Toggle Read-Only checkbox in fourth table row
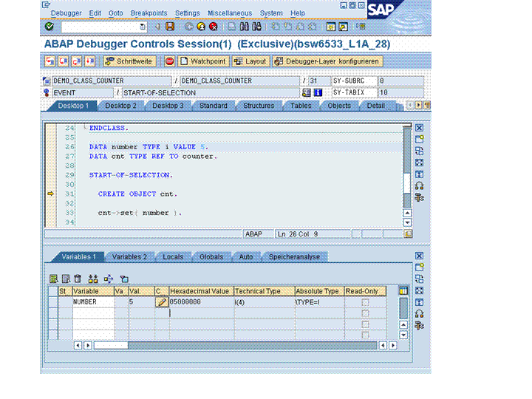Screen dimensions: 532x399 point(365,335)
